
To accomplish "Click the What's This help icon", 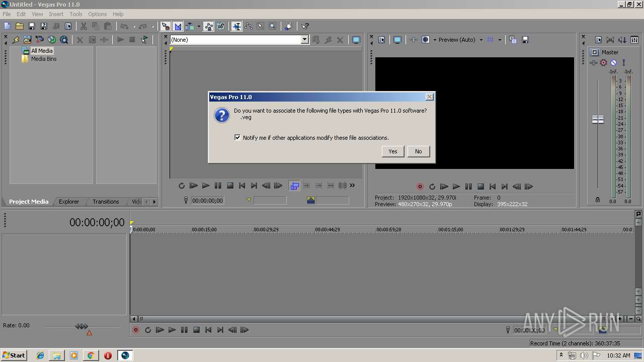I will [305, 26].
